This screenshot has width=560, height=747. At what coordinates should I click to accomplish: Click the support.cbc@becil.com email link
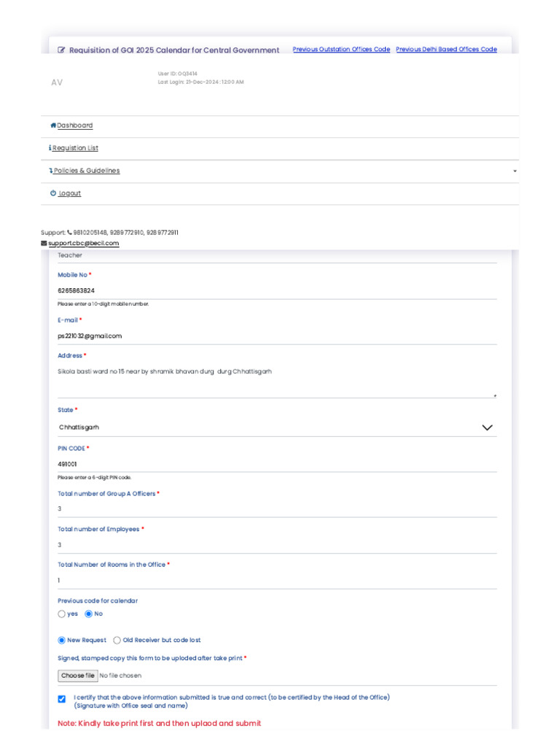[x=83, y=244]
